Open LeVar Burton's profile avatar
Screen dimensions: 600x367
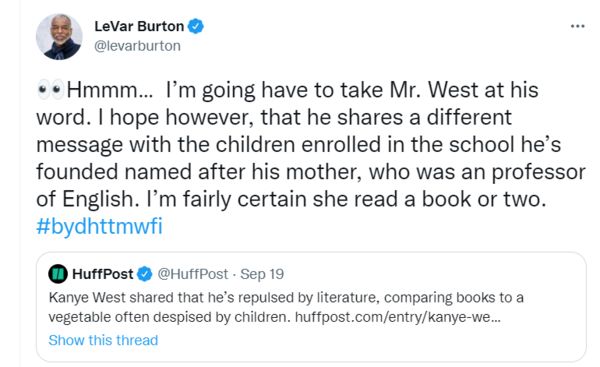(x=59, y=37)
